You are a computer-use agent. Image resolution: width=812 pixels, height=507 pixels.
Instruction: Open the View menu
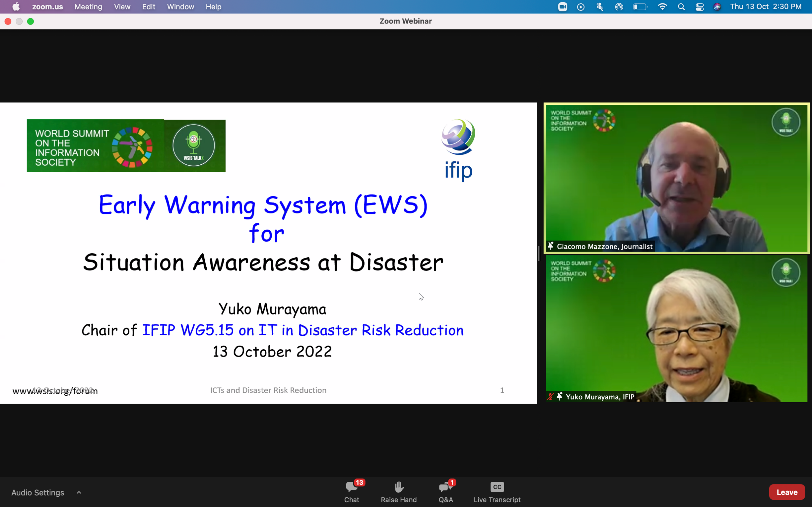[122, 7]
